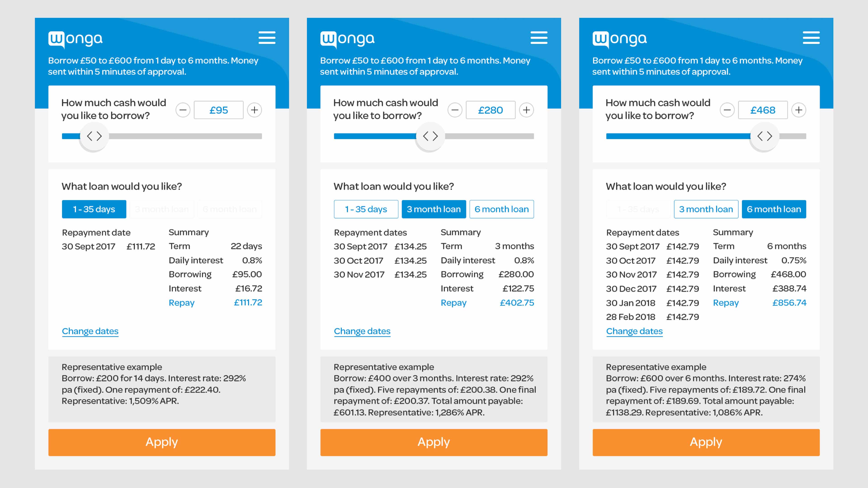Decrease the £95 amount with minus button

(x=183, y=110)
